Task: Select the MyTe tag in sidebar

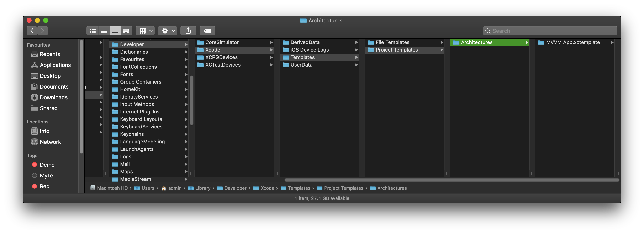Action: coord(46,175)
